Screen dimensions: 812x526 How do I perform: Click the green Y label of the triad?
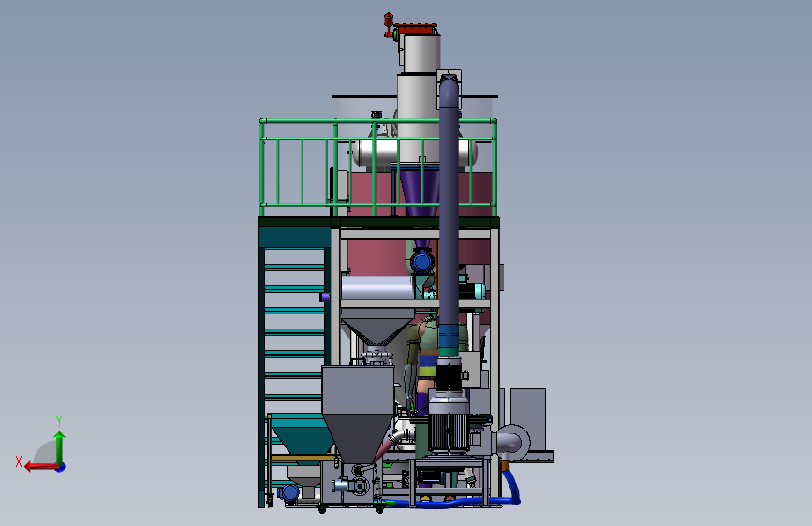[59, 420]
